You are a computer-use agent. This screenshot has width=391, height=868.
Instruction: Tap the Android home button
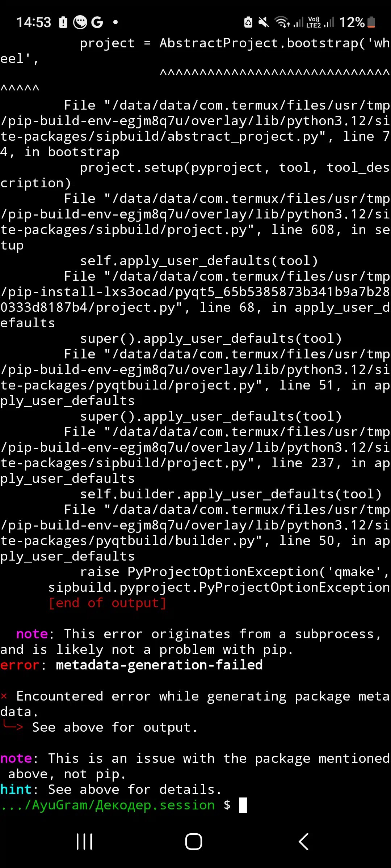click(x=194, y=841)
